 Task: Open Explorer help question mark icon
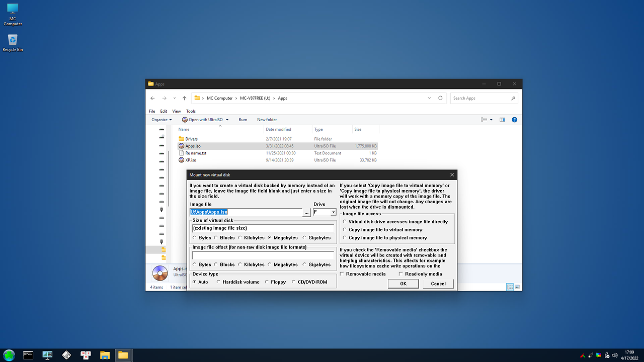[x=514, y=120]
